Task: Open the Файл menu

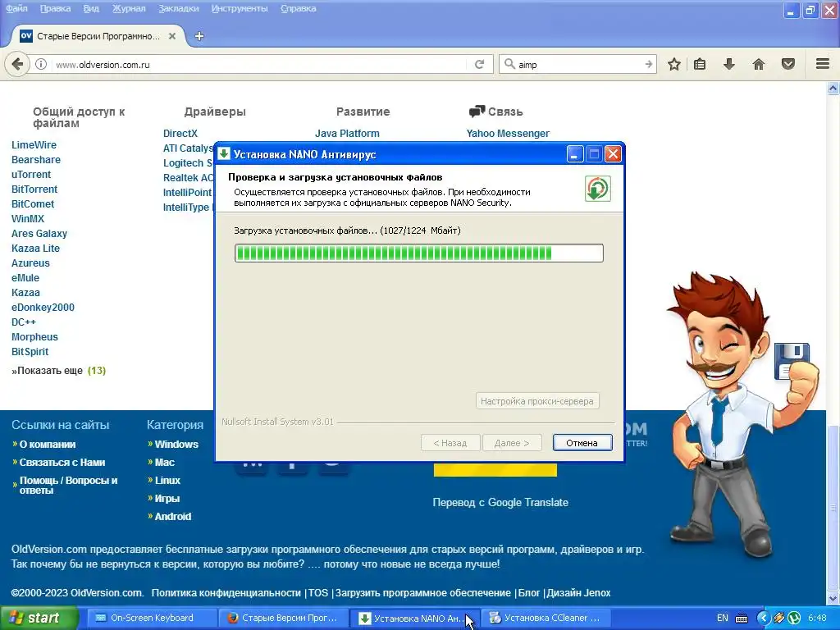Action: (x=16, y=8)
